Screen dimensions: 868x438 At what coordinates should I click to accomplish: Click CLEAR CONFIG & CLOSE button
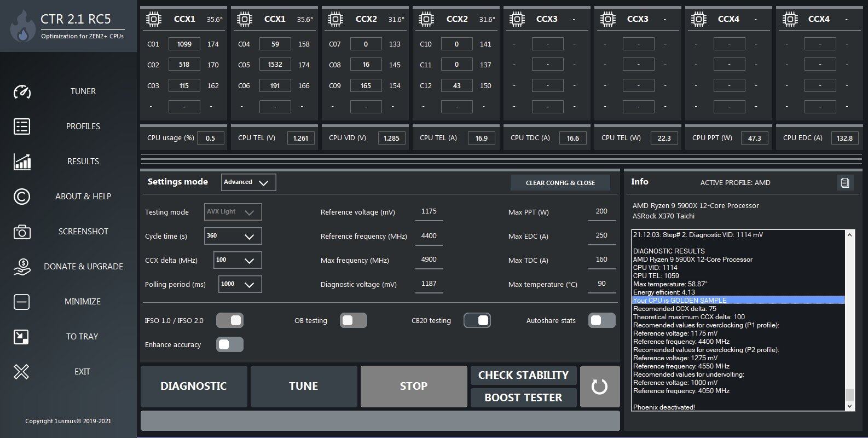click(x=560, y=183)
